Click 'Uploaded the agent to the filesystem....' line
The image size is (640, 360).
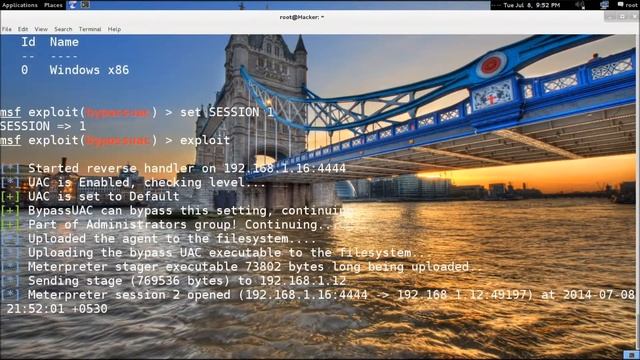[172, 239]
